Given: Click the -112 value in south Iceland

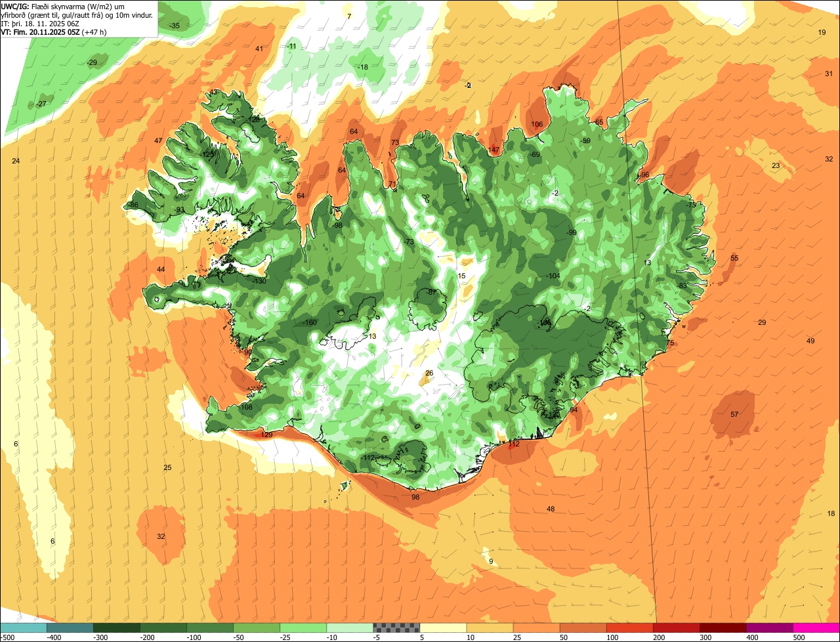Looking at the screenshot, I should pos(367,458).
